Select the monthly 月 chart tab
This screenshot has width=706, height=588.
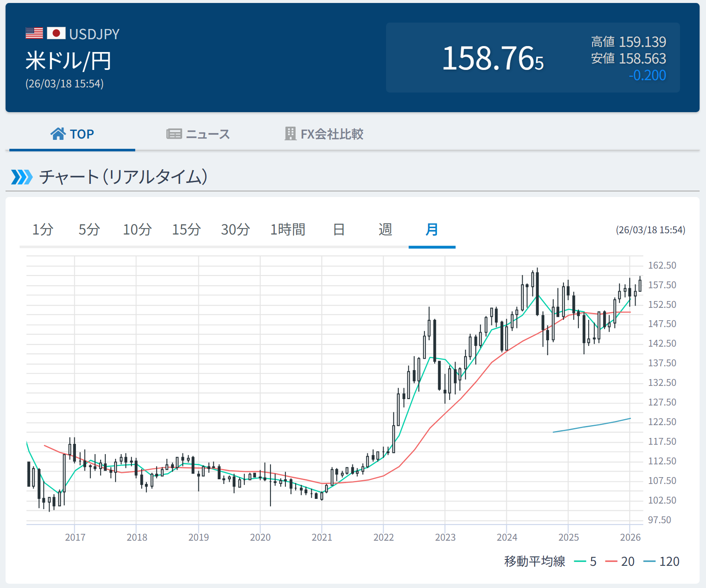coord(432,230)
